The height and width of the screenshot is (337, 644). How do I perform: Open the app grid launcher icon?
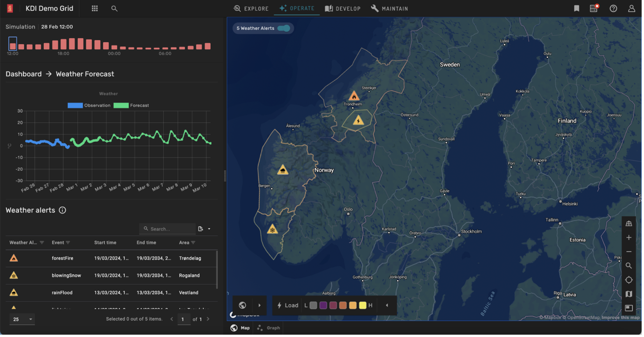[x=95, y=8]
